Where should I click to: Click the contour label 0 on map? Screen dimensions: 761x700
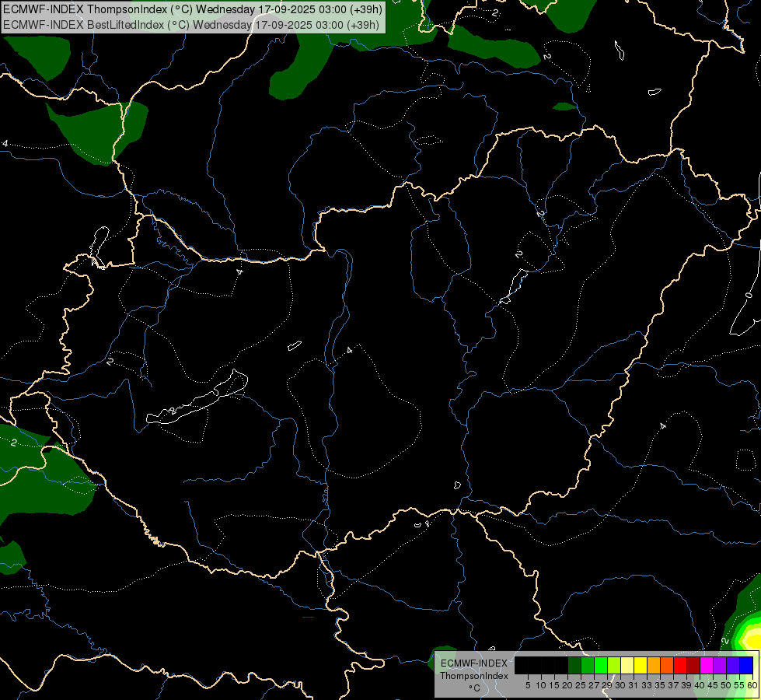(x=749, y=295)
